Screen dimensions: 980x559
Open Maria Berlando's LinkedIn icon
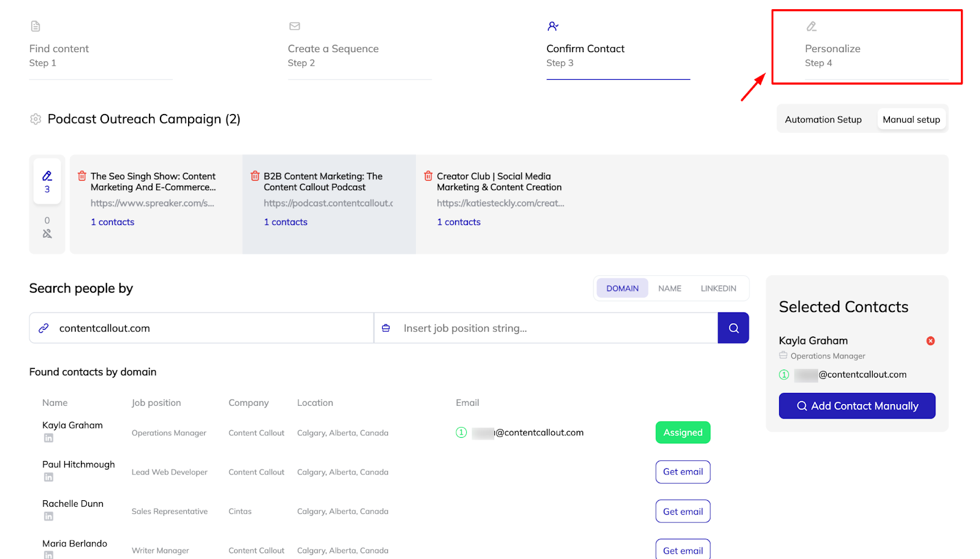[48, 555]
